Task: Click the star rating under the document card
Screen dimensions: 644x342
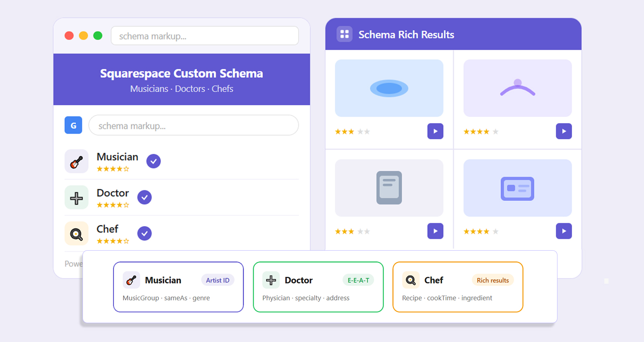Action: (x=353, y=231)
